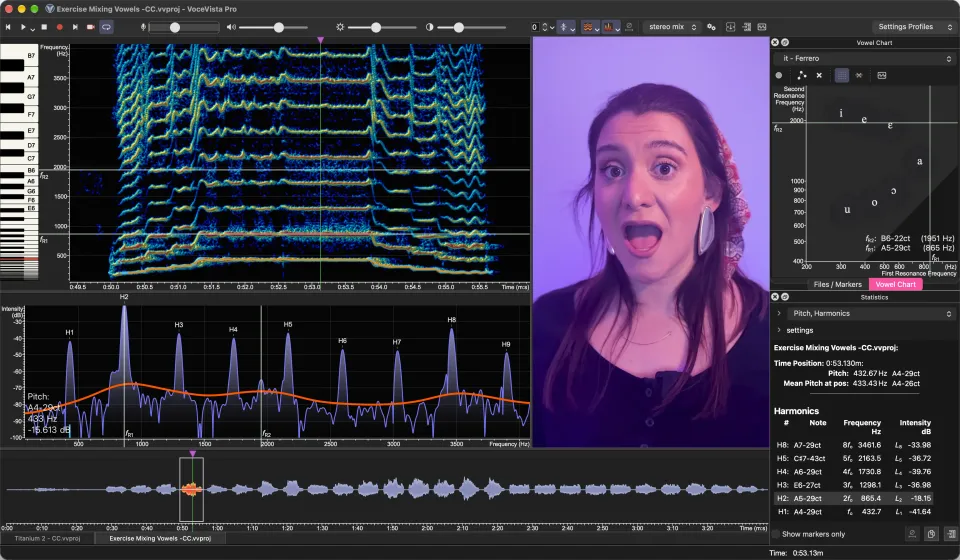Select the H5 harmonic row

point(854,458)
